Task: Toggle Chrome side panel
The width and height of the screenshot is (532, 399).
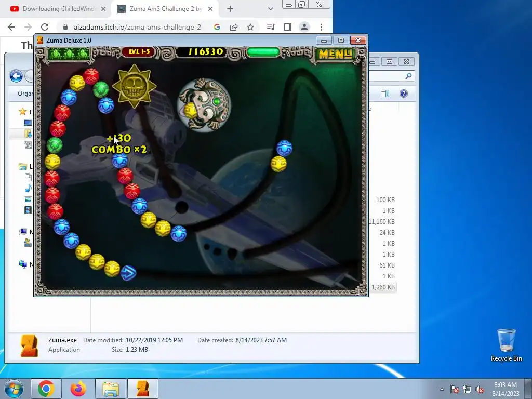Action: (x=287, y=27)
